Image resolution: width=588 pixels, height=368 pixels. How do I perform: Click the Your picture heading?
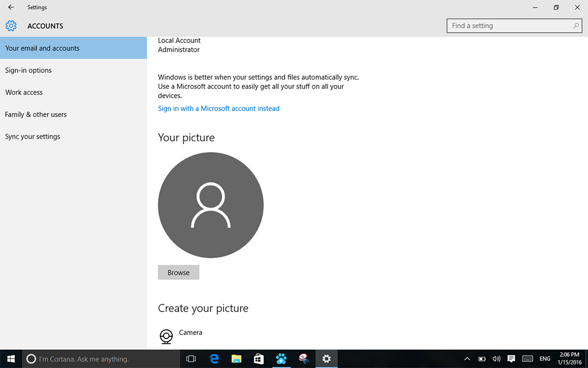[186, 137]
